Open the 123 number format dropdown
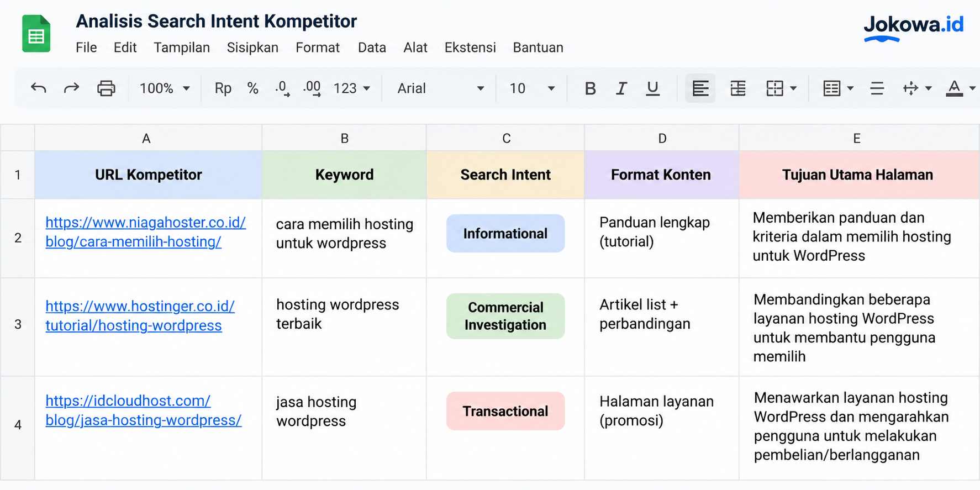 (351, 88)
